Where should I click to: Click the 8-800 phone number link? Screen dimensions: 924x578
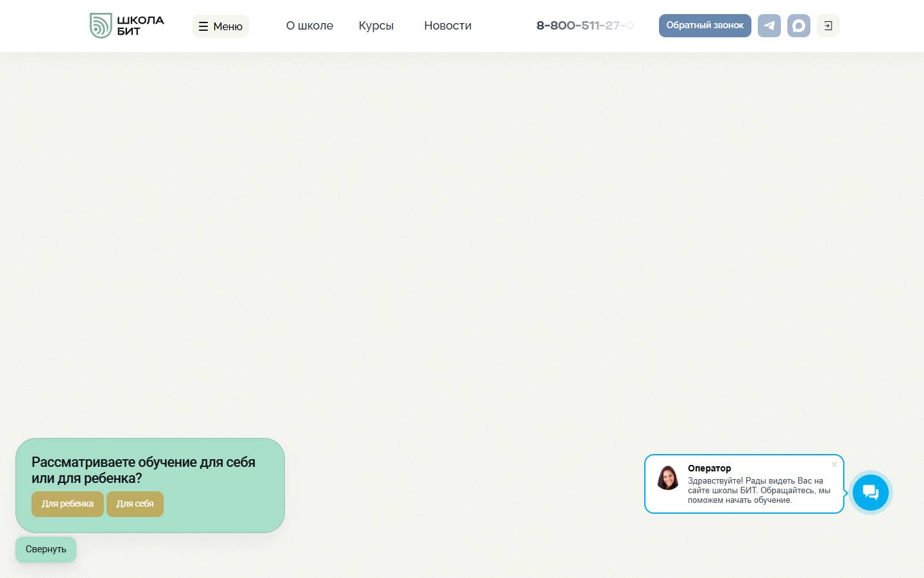click(x=585, y=26)
